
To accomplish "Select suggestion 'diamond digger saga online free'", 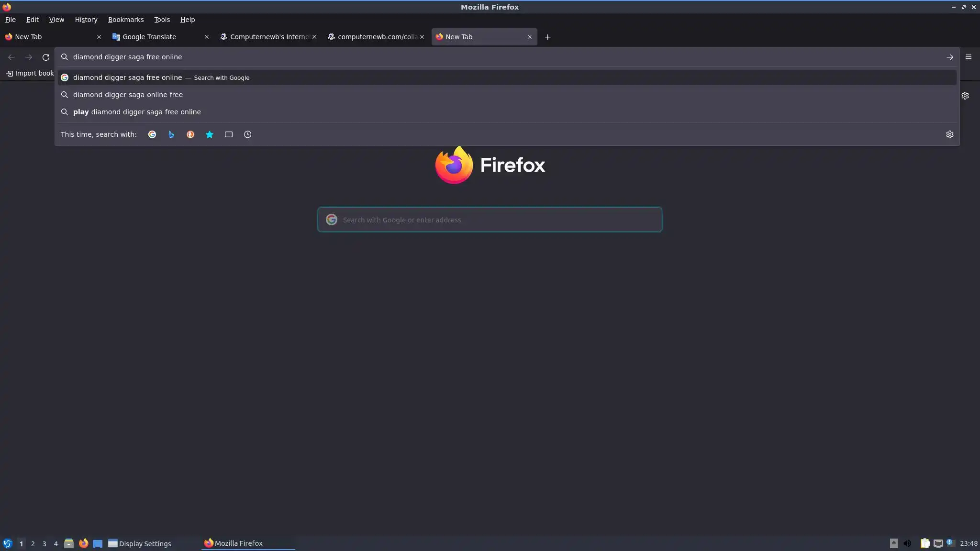I will (128, 95).
